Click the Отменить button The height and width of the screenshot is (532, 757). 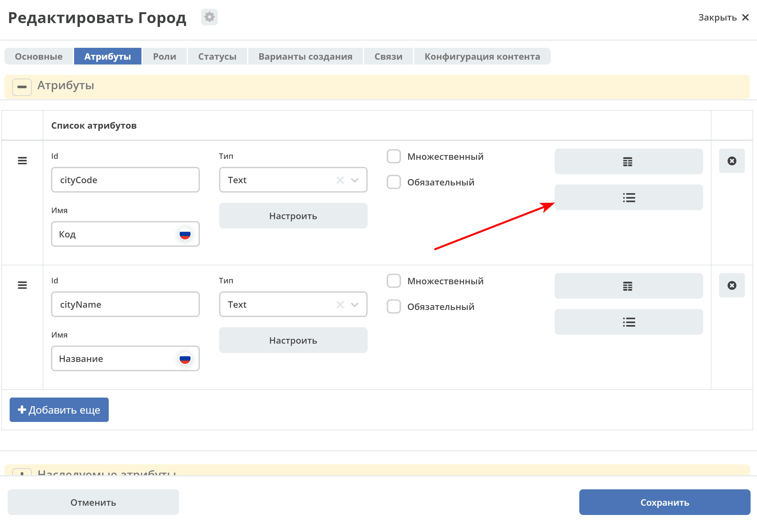[93, 502]
